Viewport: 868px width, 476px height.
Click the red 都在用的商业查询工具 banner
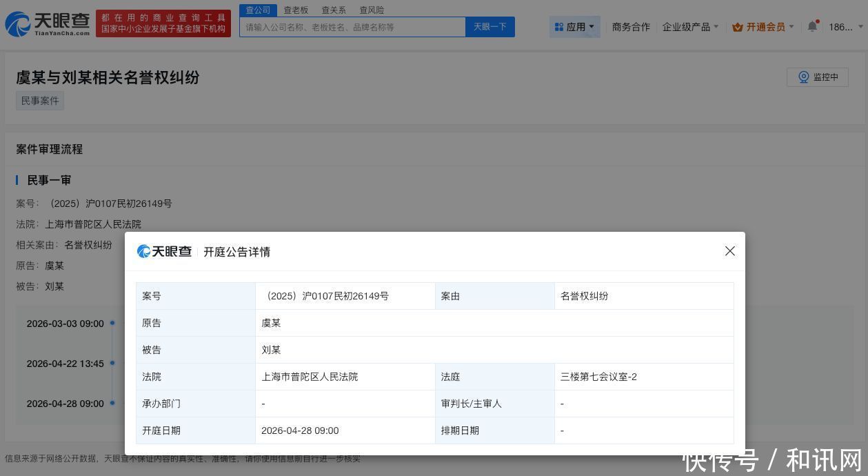click(x=163, y=23)
